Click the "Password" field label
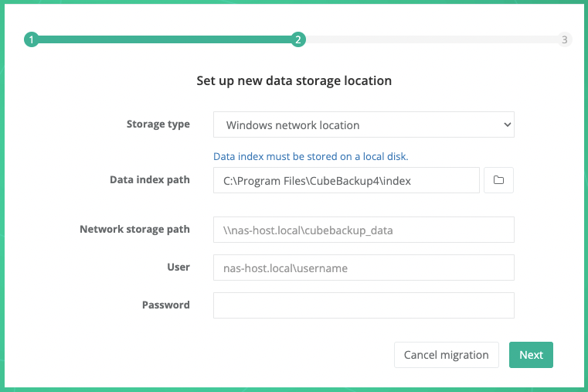This screenshot has height=392, width=588. (x=165, y=305)
